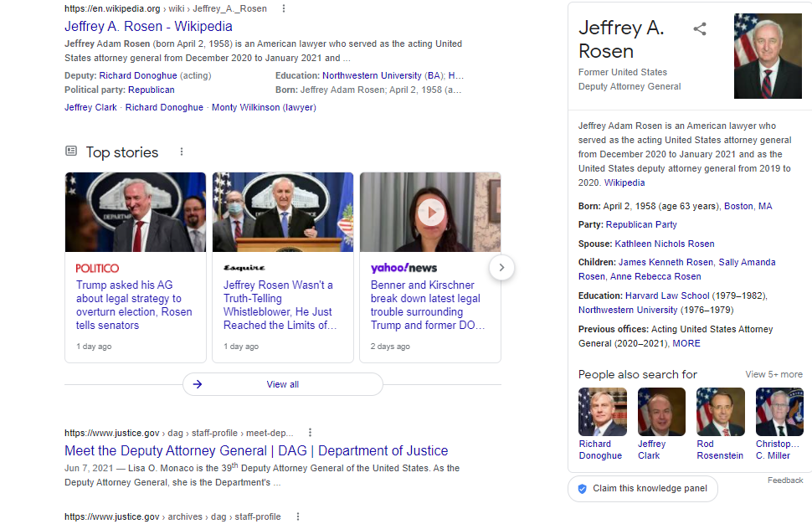
Task: Open Richard Donoghue deputy link
Action: (x=138, y=75)
